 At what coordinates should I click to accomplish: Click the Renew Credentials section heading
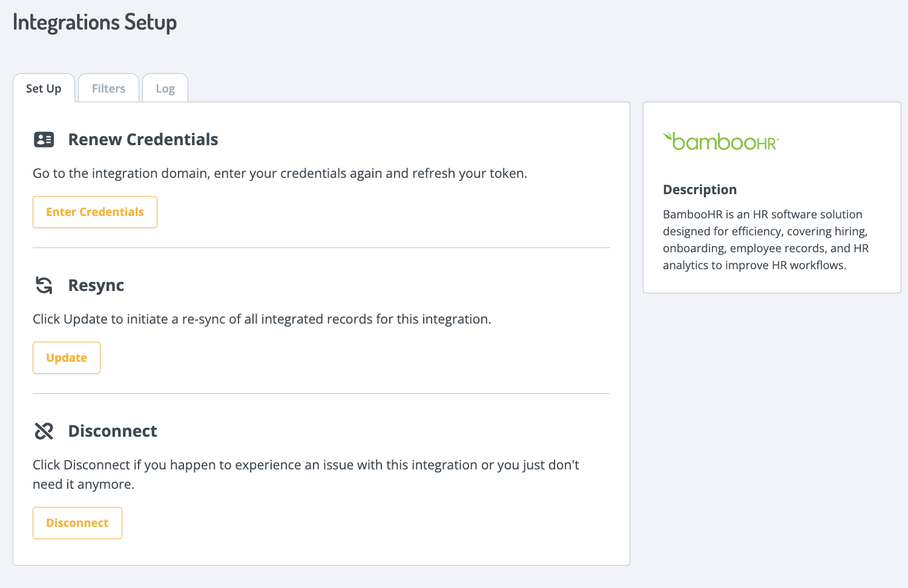143,140
